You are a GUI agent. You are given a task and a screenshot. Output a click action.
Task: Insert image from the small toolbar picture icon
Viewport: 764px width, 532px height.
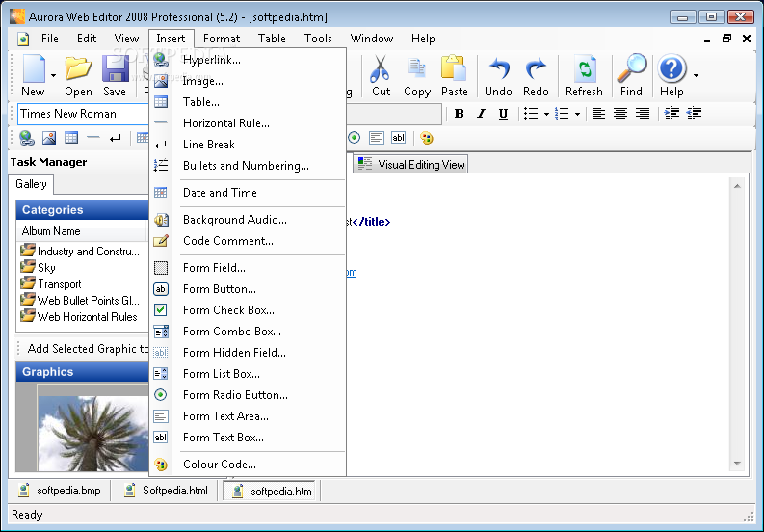point(49,138)
